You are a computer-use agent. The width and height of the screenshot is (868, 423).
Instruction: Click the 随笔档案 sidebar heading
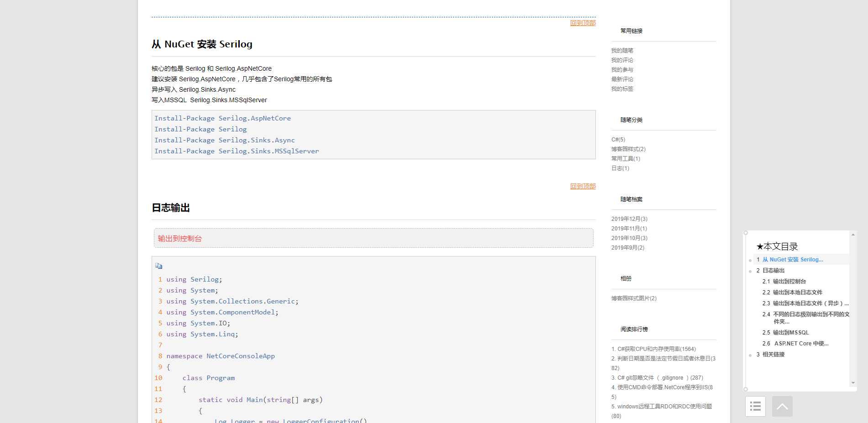pyautogui.click(x=631, y=199)
